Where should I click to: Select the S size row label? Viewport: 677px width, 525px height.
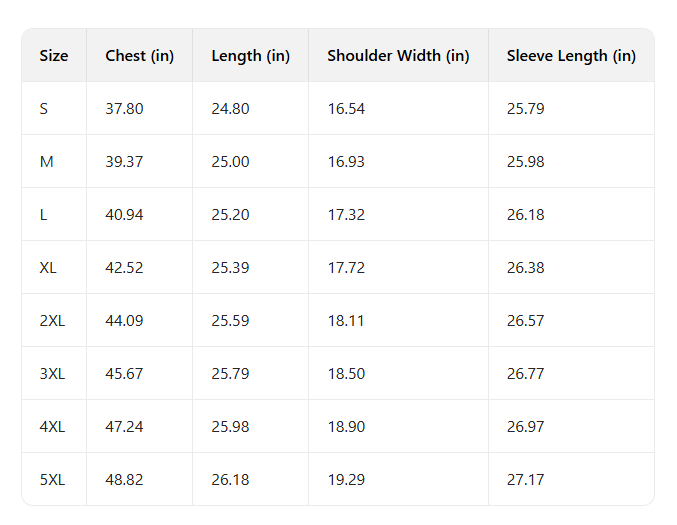click(x=44, y=109)
